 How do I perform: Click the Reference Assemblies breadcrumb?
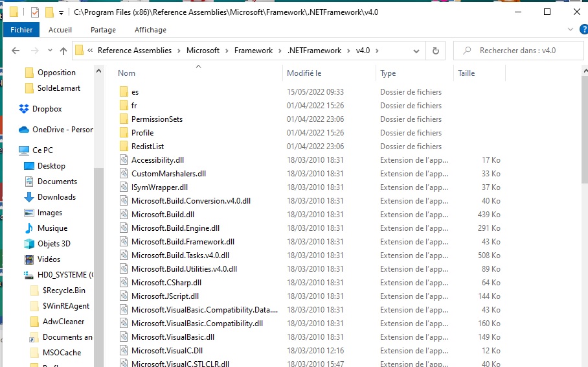135,51
